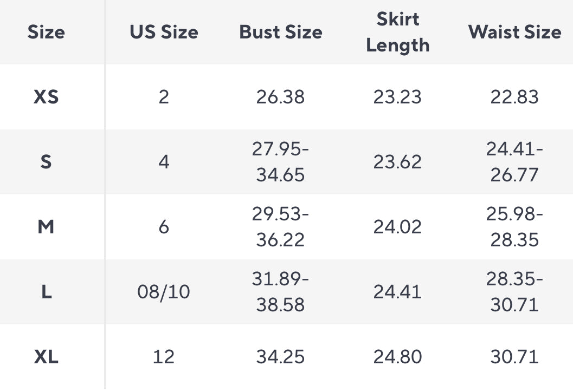Select the L size row label
This screenshot has width=573, height=392.
point(46,292)
